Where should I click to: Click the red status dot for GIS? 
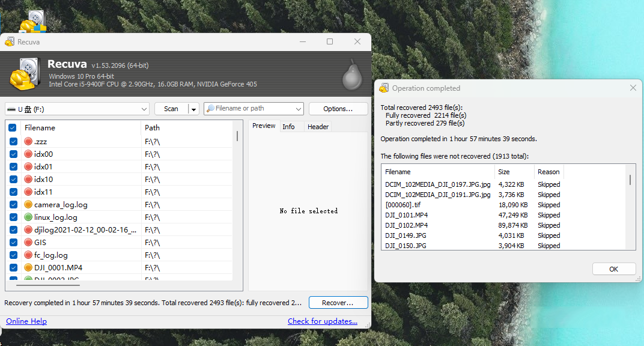[28, 242]
